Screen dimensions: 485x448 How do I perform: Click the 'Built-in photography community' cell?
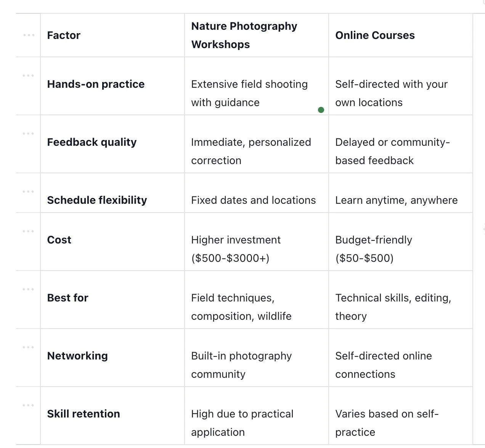click(241, 365)
